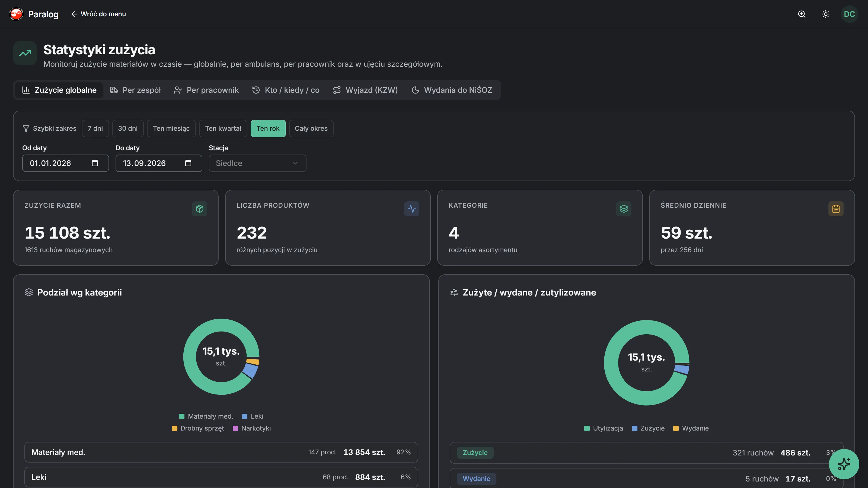
Task: Click the 59 szt. daily average value
Action: point(687,233)
